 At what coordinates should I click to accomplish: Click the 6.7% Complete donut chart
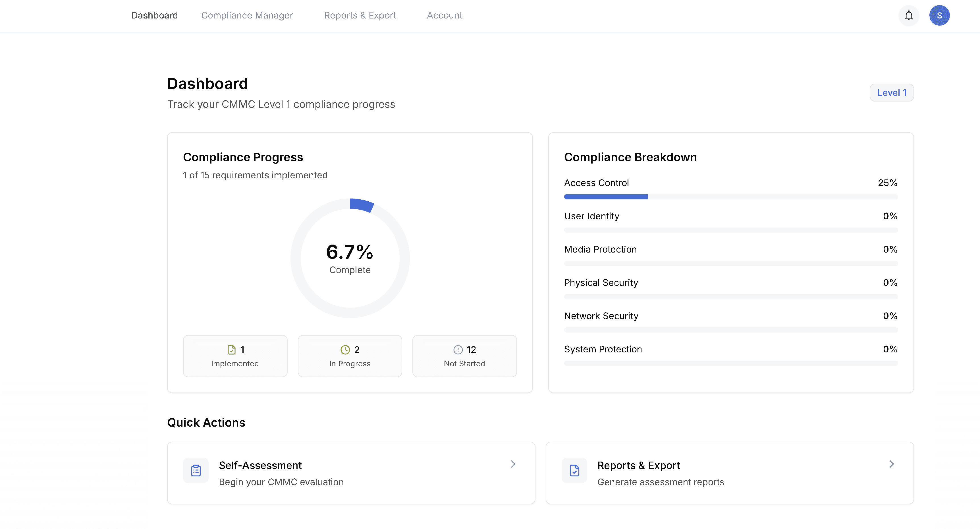(x=350, y=258)
